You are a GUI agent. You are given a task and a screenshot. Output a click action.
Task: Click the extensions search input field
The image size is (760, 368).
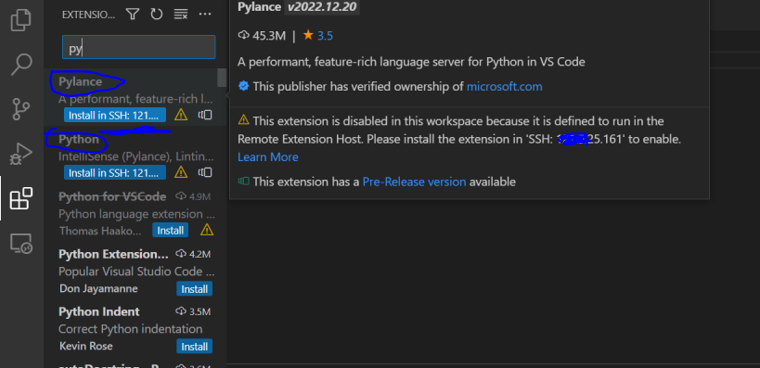[x=139, y=47]
